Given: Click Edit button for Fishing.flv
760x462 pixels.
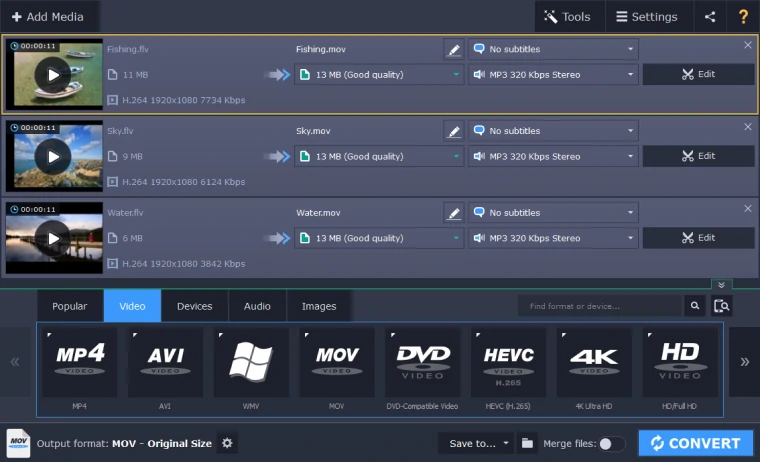Looking at the screenshot, I should point(698,74).
